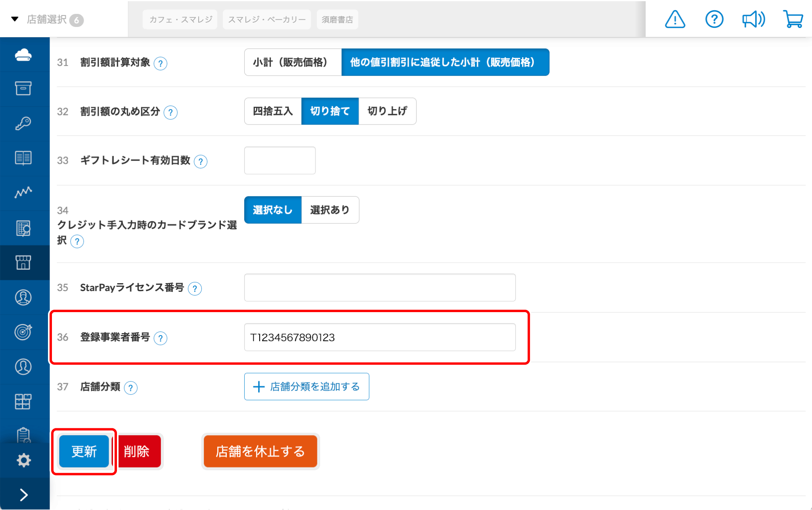Choose 選択あり for card brand selection

coord(330,210)
